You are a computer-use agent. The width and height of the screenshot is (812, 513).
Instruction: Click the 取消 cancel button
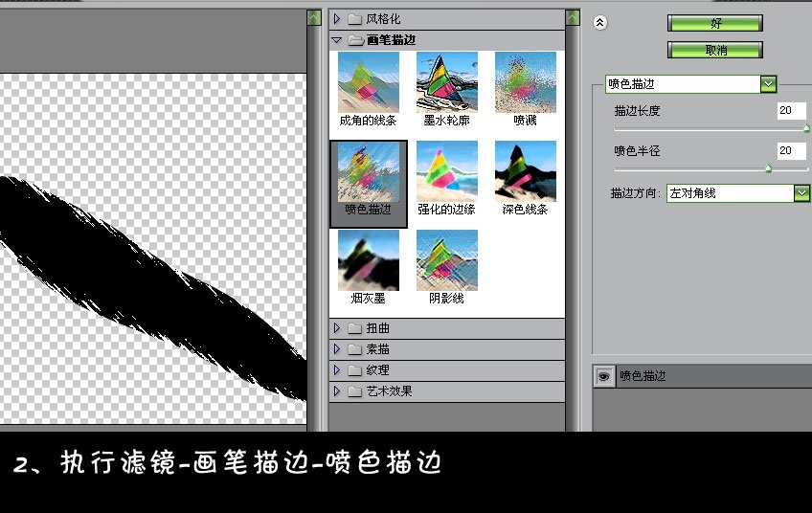coord(714,50)
